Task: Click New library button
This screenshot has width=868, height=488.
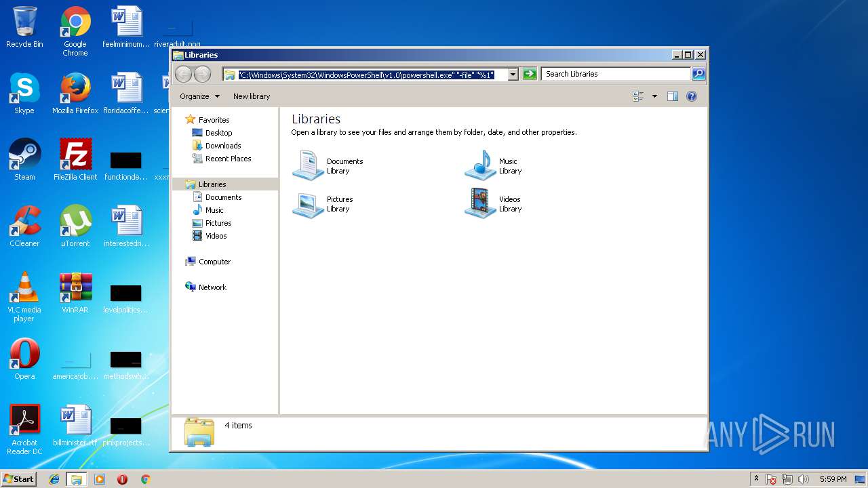Action: (x=252, y=96)
